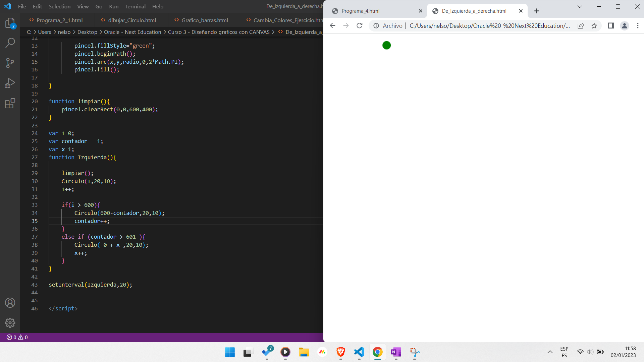Toggle the Chrome side panel
Image resolution: width=644 pixels, height=362 pixels.
coord(611,26)
